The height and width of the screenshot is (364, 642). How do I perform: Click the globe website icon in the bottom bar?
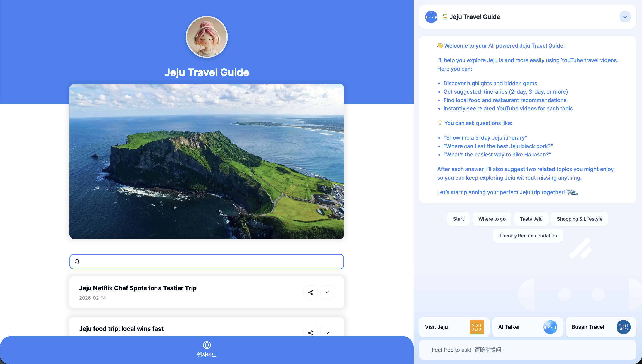207,345
